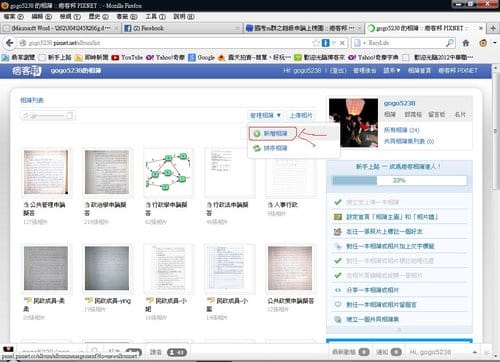Open the Firefox home page icon

(466, 43)
